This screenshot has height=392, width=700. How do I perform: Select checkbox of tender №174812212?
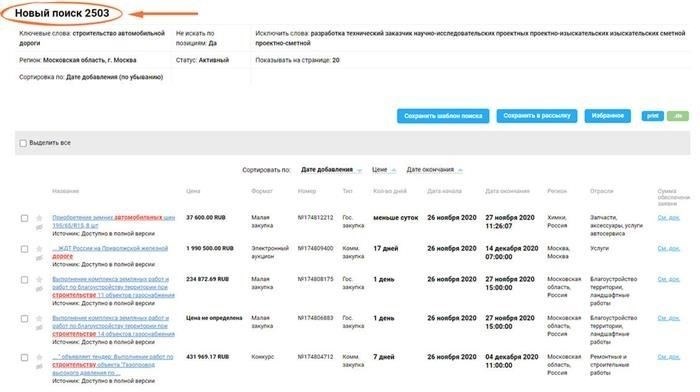point(25,218)
